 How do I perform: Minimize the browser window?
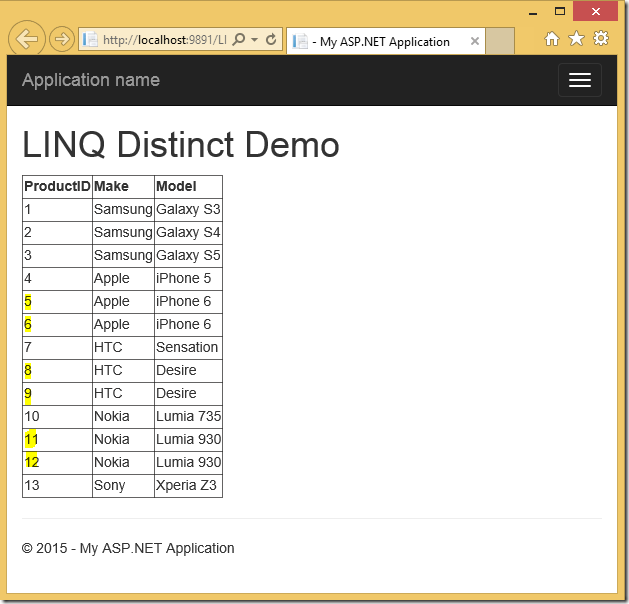[533, 12]
